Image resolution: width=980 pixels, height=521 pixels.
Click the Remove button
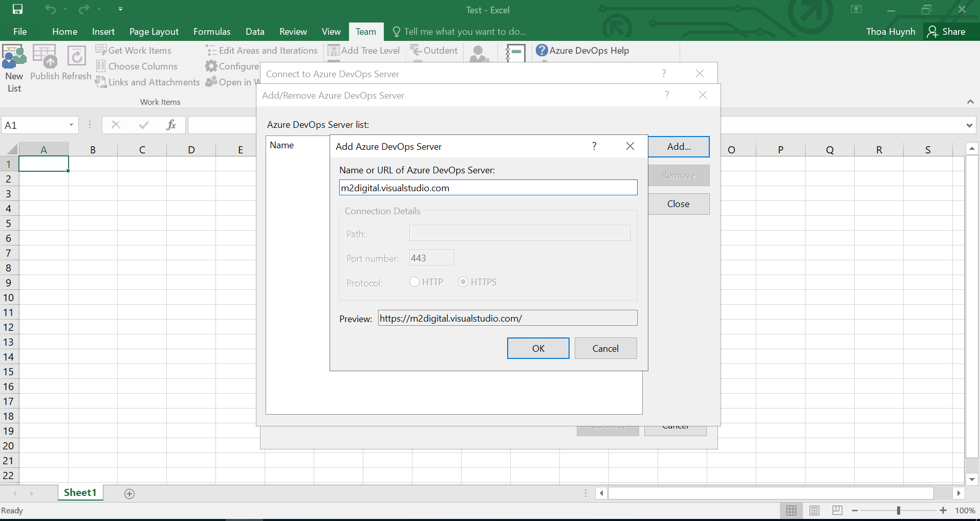pos(679,175)
